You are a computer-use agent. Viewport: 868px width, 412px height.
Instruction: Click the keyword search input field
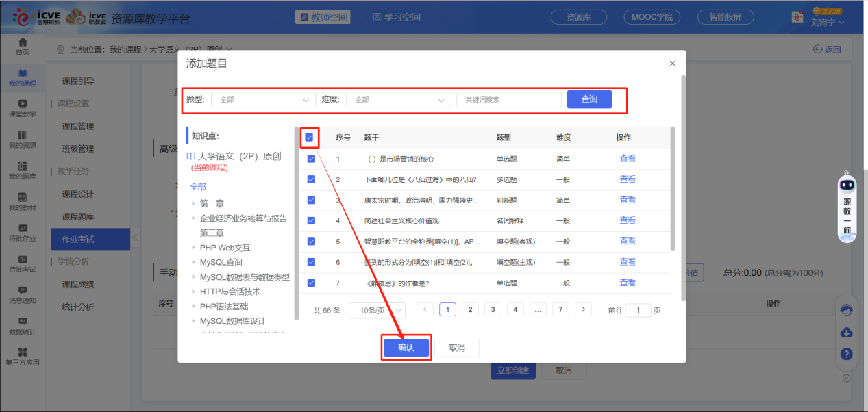[x=508, y=99]
